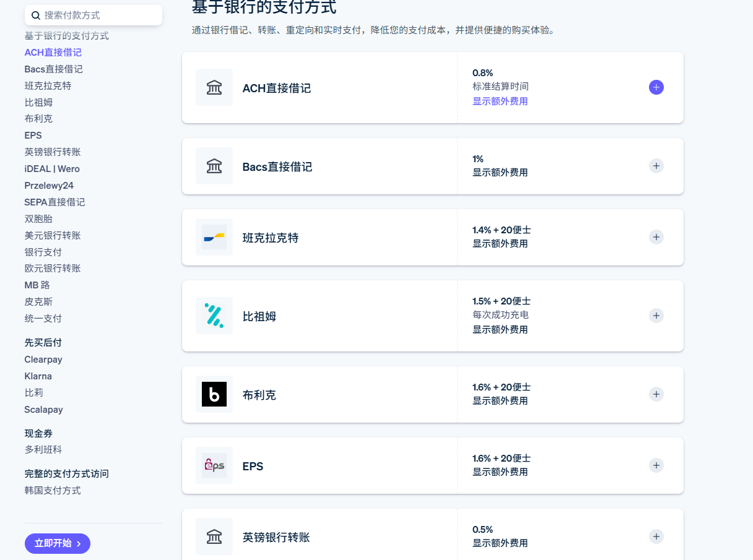Expand the 布利克 card plus button
Viewport: 753px width, 560px height.
click(656, 394)
